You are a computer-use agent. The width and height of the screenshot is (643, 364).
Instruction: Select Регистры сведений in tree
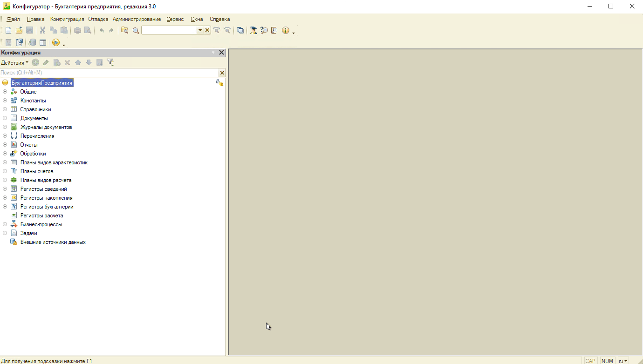44,189
